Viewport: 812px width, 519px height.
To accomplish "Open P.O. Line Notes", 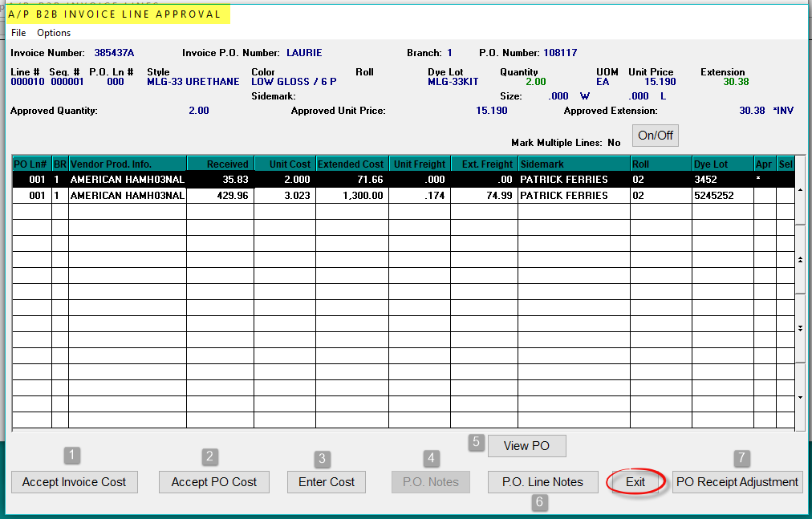I will click(542, 482).
